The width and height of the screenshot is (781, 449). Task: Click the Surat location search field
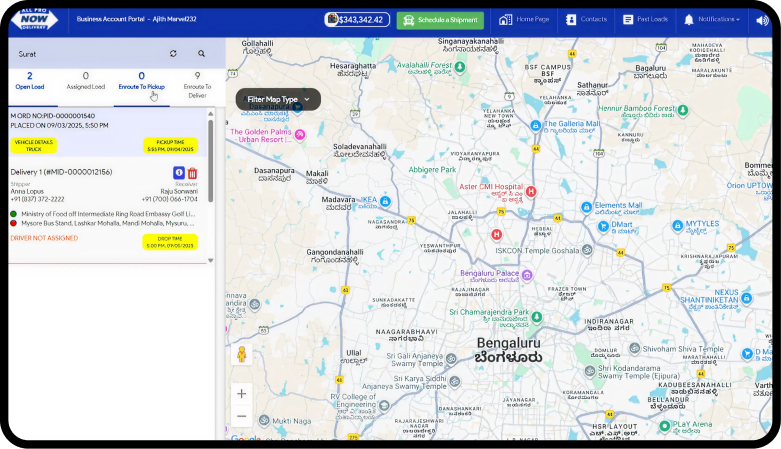coord(85,54)
